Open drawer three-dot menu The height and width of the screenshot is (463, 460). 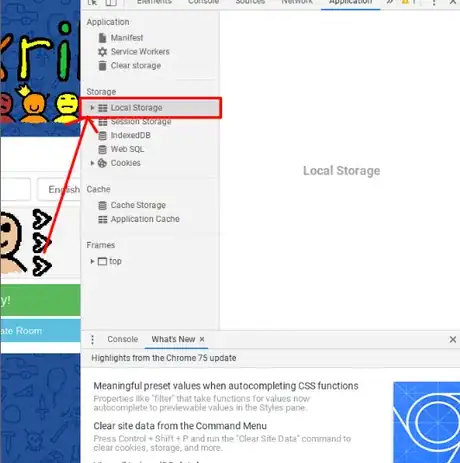pyautogui.click(x=92, y=339)
